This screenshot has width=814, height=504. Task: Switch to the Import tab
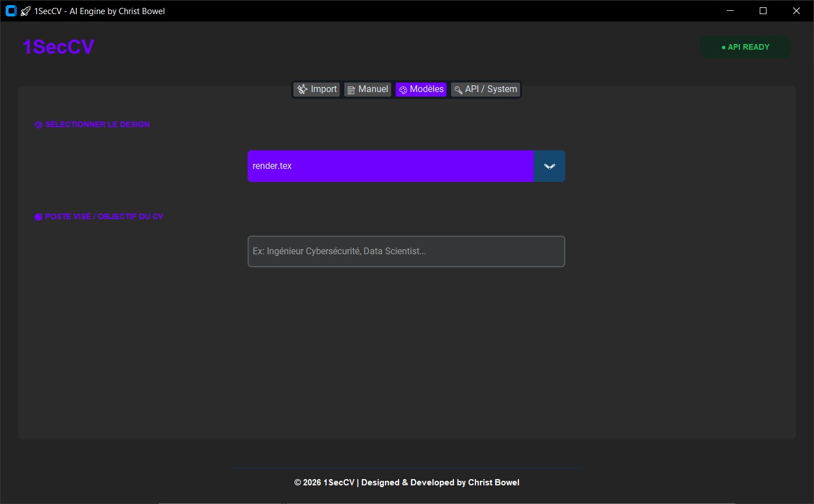(317, 89)
